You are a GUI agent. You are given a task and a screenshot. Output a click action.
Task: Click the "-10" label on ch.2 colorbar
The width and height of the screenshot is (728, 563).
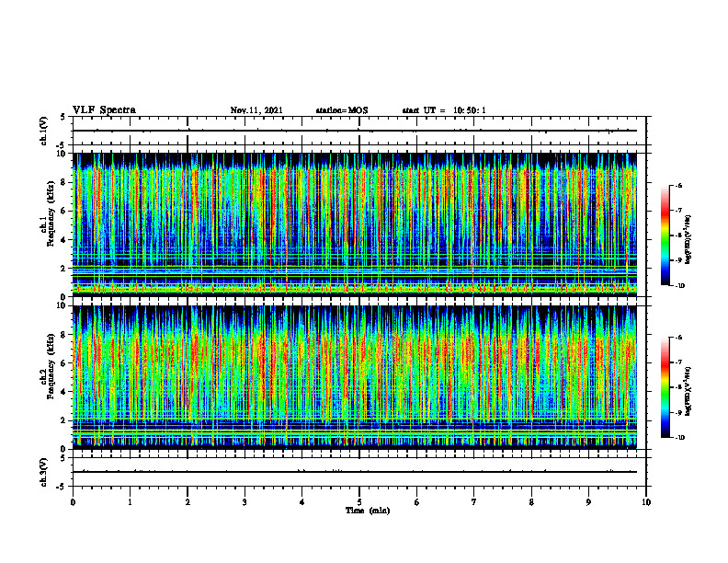[x=680, y=438]
